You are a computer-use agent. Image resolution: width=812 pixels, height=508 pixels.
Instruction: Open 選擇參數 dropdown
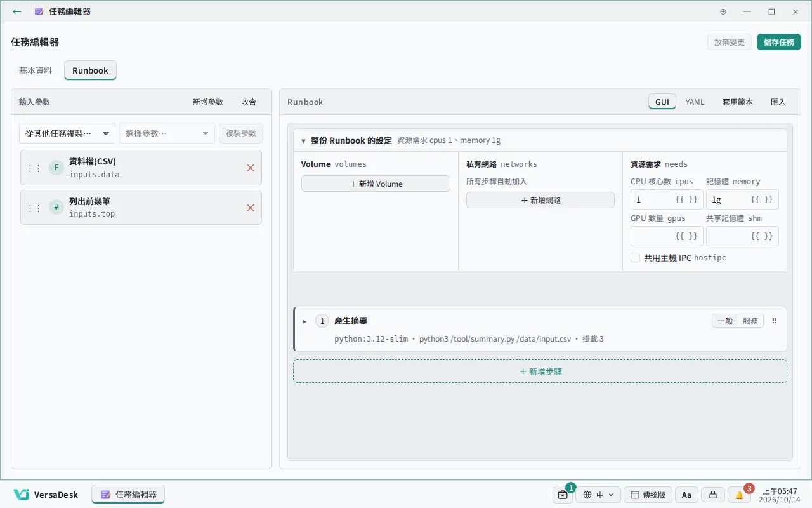(167, 133)
